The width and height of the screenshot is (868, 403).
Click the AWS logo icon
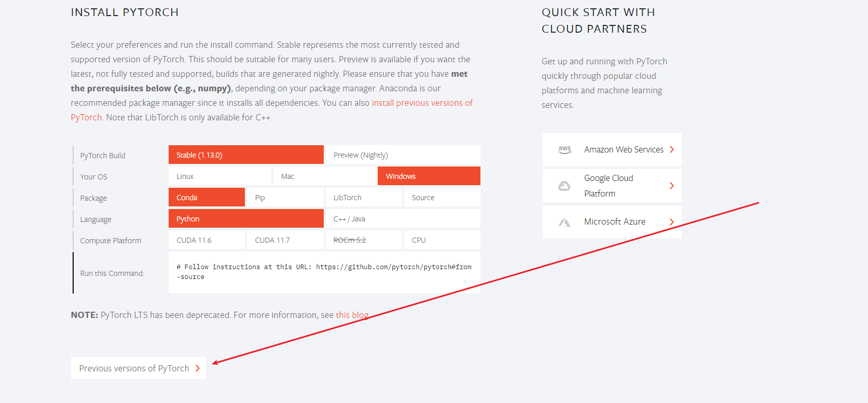point(564,149)
